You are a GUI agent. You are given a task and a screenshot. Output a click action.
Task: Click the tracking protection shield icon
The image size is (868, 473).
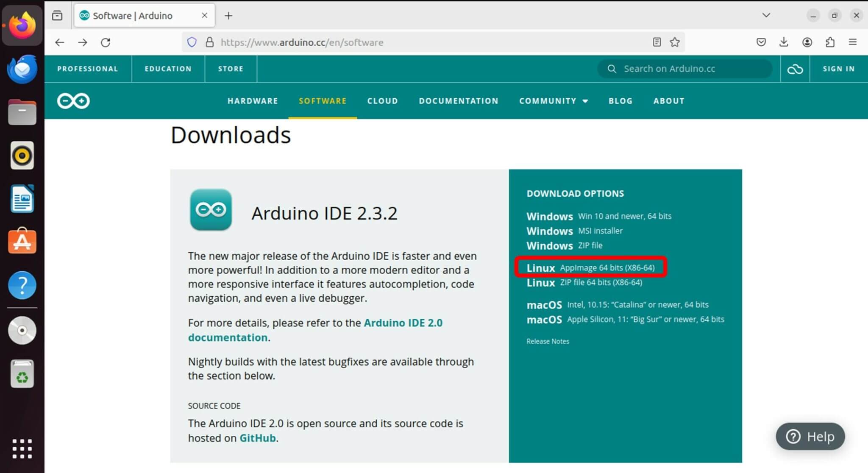tap(192, 42)
